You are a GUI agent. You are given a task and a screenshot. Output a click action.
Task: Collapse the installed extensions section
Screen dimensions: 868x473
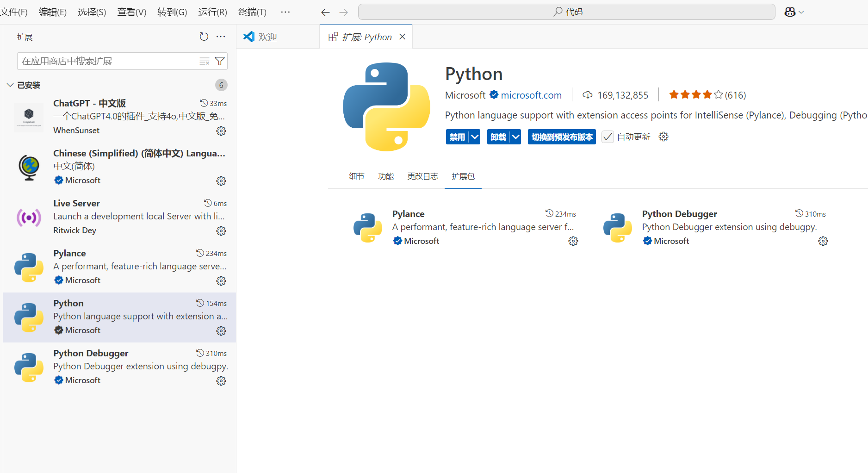[10, 85]
